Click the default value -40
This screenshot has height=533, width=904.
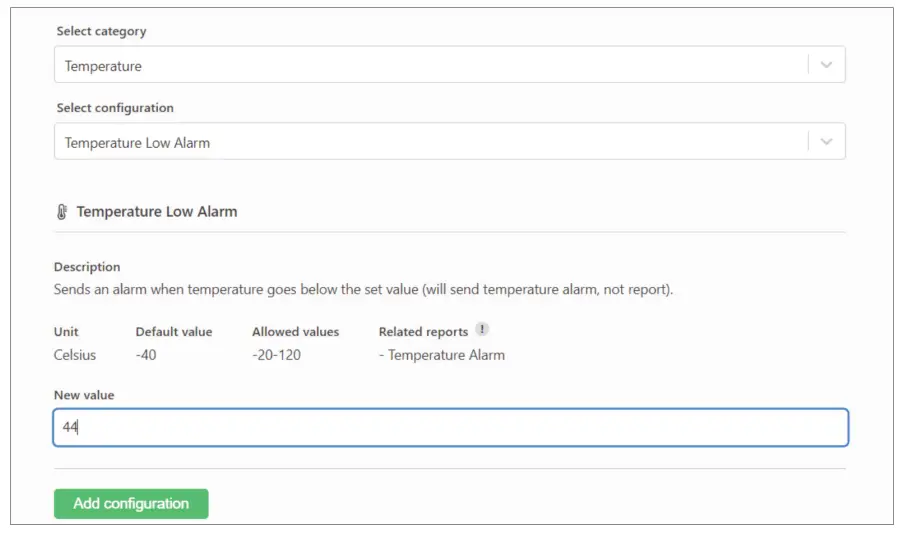[x=148, y=355]
